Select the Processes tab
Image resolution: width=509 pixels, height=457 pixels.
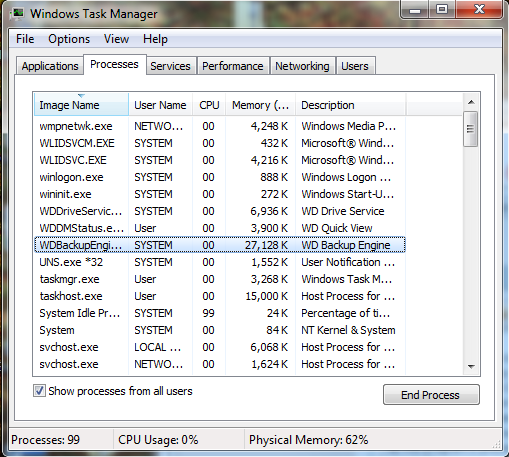point(114,64)
